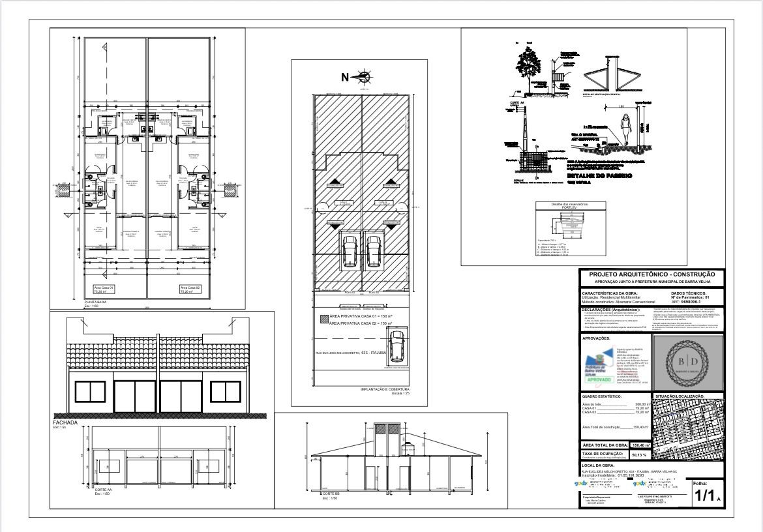
Task: Click the 'CASA 02' row in Quadro Estatístico
Action: [616, 412]
